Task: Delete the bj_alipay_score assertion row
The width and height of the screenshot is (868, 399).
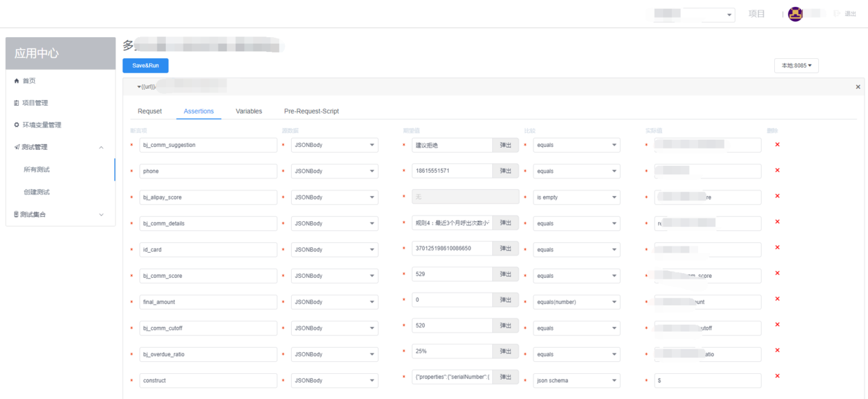Action: [777, 197]
